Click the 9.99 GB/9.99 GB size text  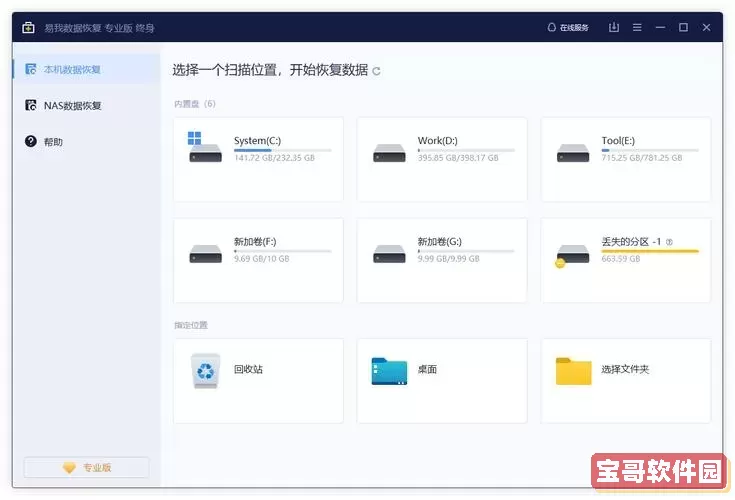point(449,259)
